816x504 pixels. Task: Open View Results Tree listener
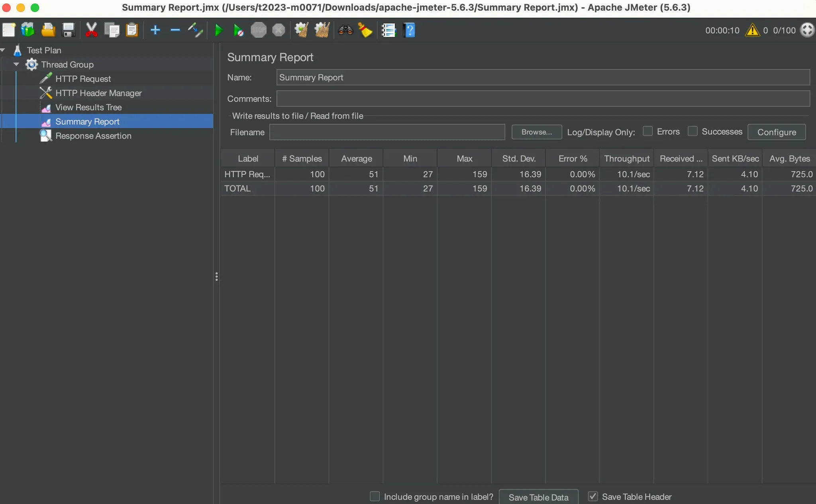(x=88, y=107)
